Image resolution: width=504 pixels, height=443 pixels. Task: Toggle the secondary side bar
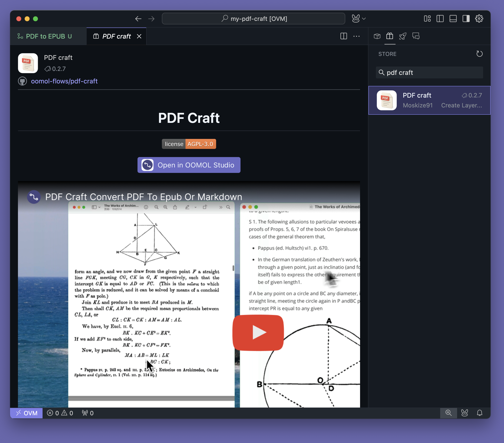click(x=466, y=19)
